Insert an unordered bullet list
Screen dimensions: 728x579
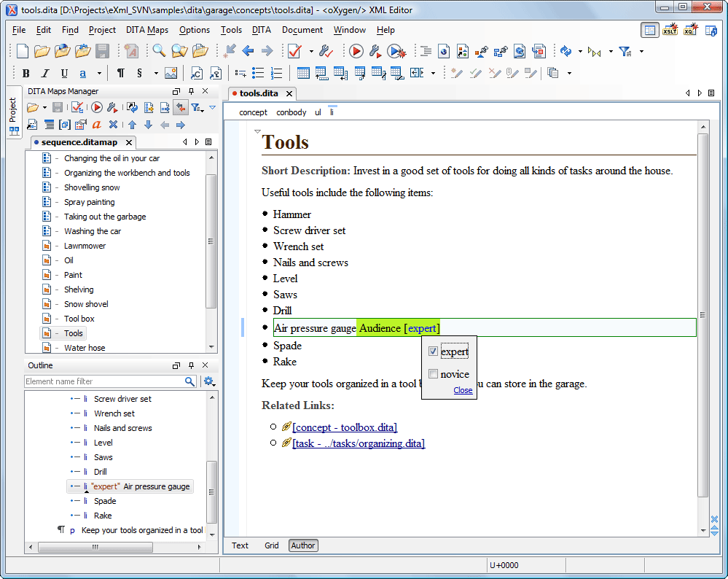[258, 73]
